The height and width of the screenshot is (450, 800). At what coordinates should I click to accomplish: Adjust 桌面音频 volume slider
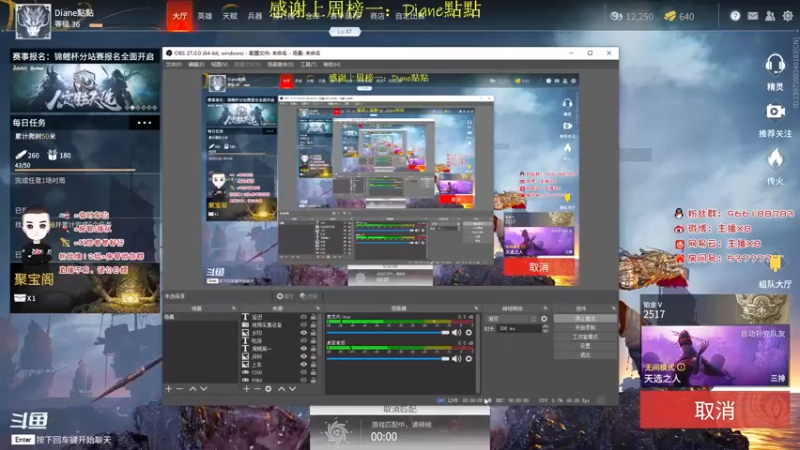tap(388, 359)
